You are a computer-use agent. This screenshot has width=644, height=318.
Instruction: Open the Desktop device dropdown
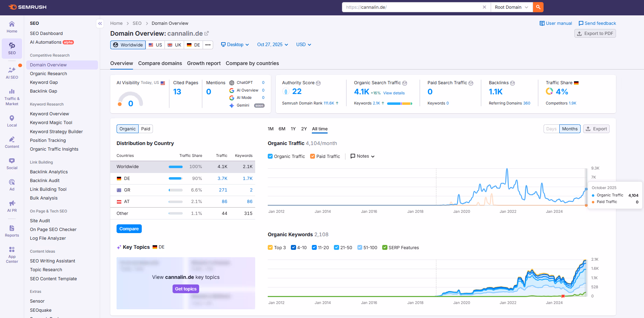(235, 45)
